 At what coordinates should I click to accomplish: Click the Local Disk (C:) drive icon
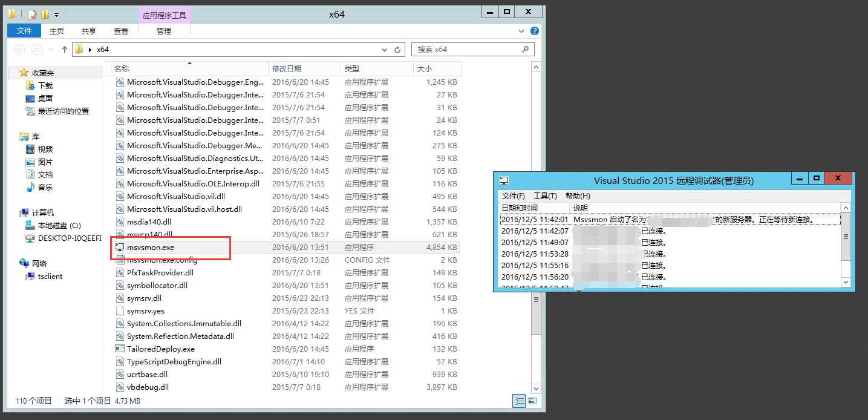click(x=30, y=225)
